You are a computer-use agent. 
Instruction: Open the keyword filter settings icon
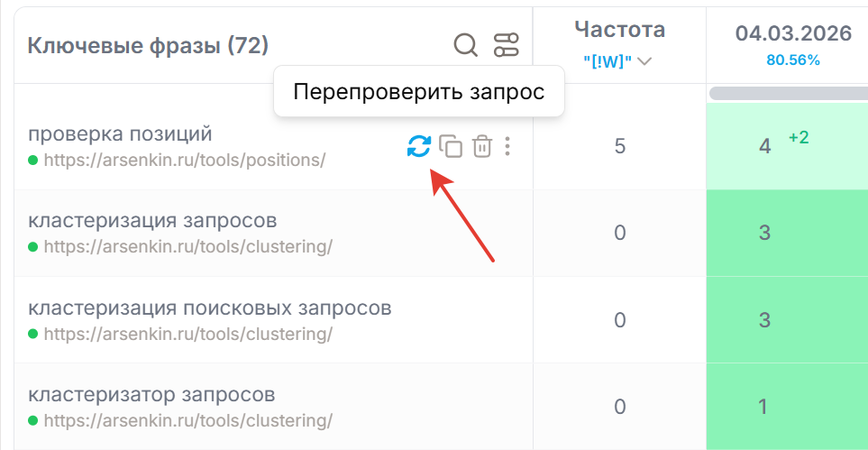507,45
